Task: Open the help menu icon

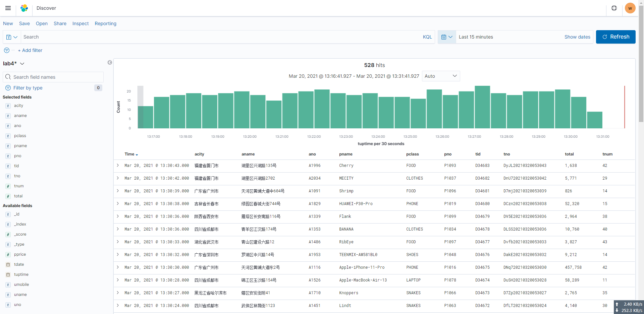Action: click(x=614, y=8)
